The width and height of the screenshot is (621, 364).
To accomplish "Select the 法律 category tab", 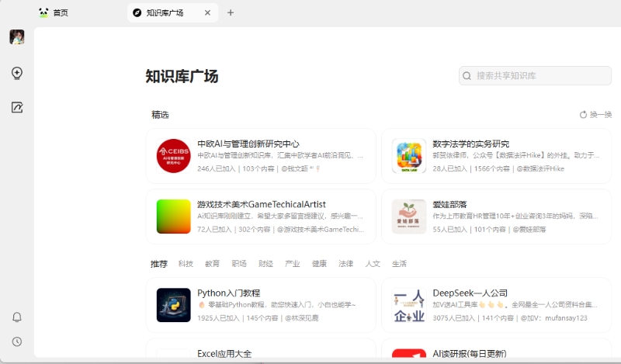I will point(345,264).
